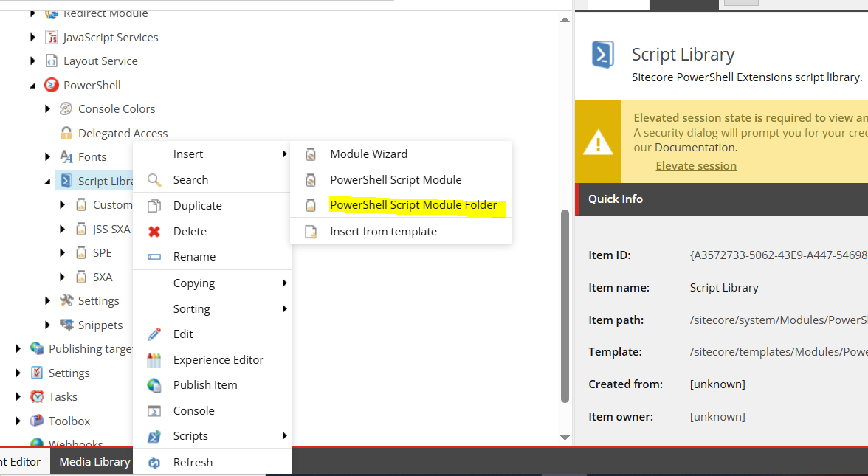Click the Script Library tree icon
This screenshot has height=476, width=868.
pos(66,181)
